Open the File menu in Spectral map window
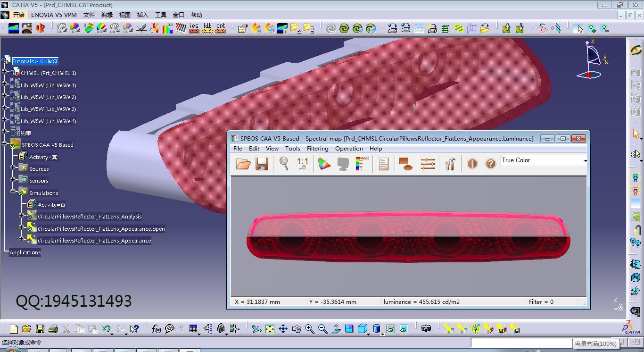This screenshot has width=644, height=352. tap(238, 148)
